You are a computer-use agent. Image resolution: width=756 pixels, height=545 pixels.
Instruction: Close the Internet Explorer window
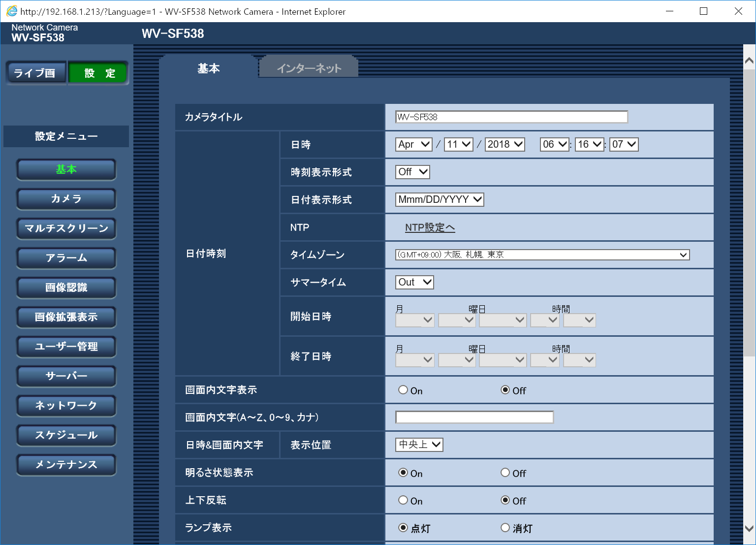(x=738, y=11)
